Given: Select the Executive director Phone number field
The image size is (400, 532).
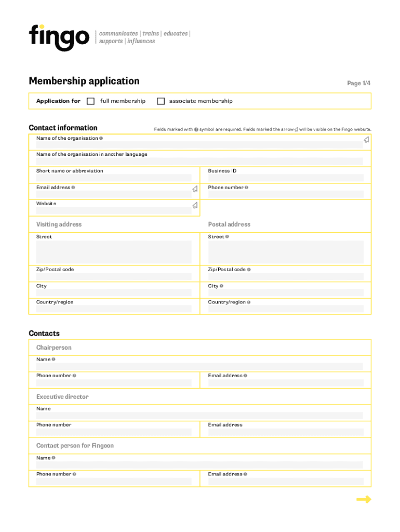Looking at the screenshot, I should (x=114, y=432).
